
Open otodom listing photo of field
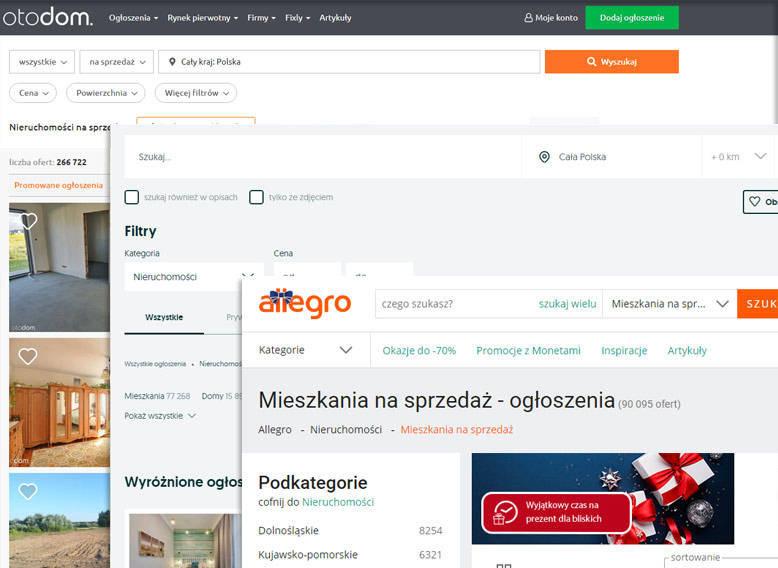[x=60, y=520]
